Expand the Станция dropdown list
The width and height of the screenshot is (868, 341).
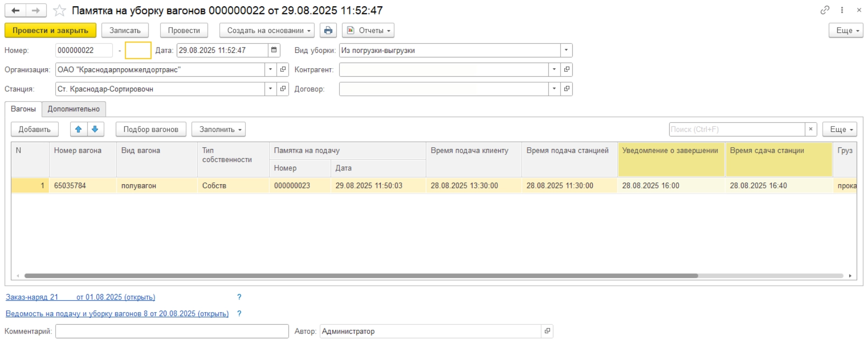click(270, 89)
